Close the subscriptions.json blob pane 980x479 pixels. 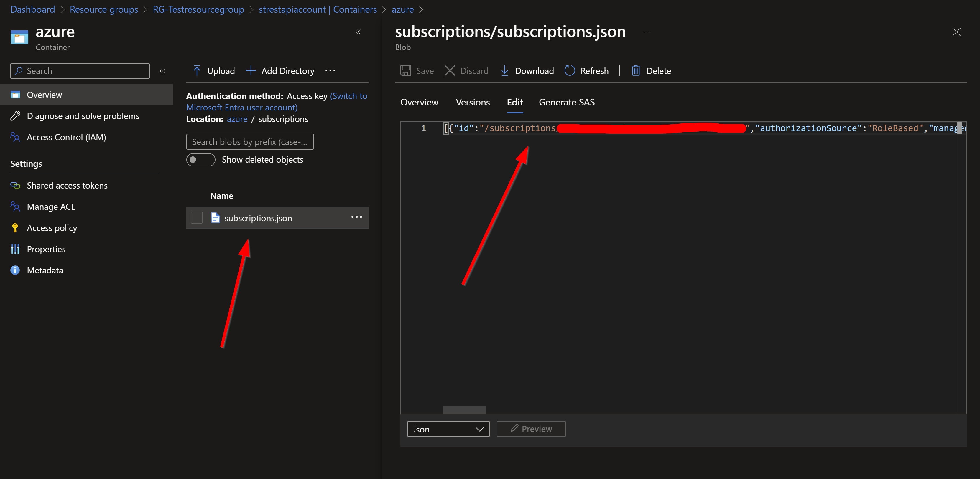pos(956,32)
